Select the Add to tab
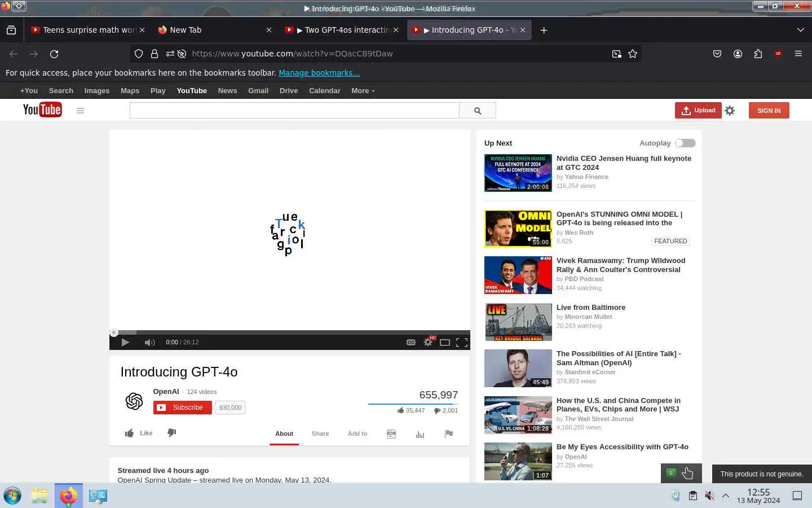This screenshot has height=508, width=812. point(358,433)
